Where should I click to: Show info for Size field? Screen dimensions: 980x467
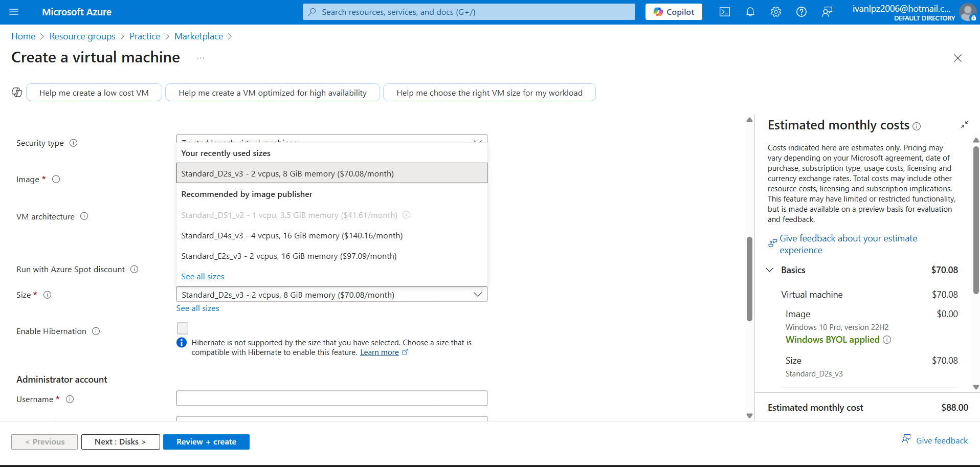(48, 295)
